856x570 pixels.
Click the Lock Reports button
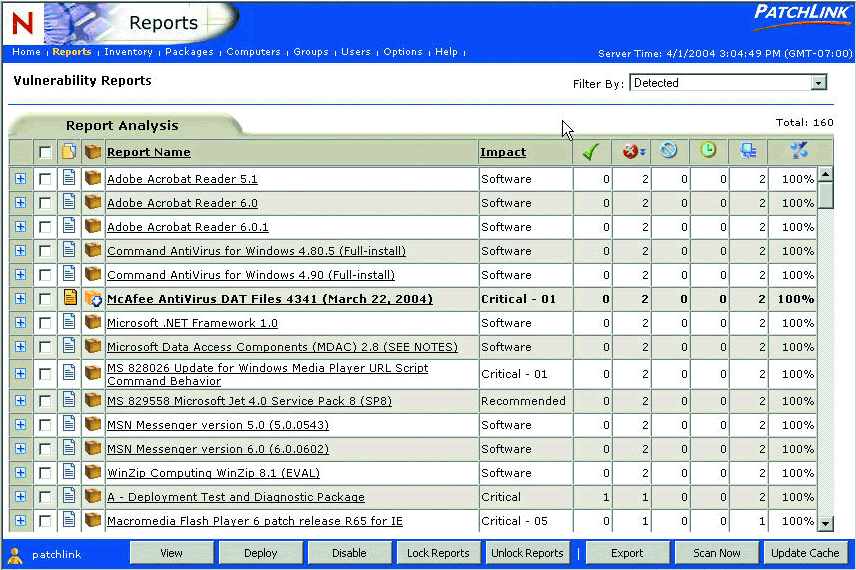point(438,553)
